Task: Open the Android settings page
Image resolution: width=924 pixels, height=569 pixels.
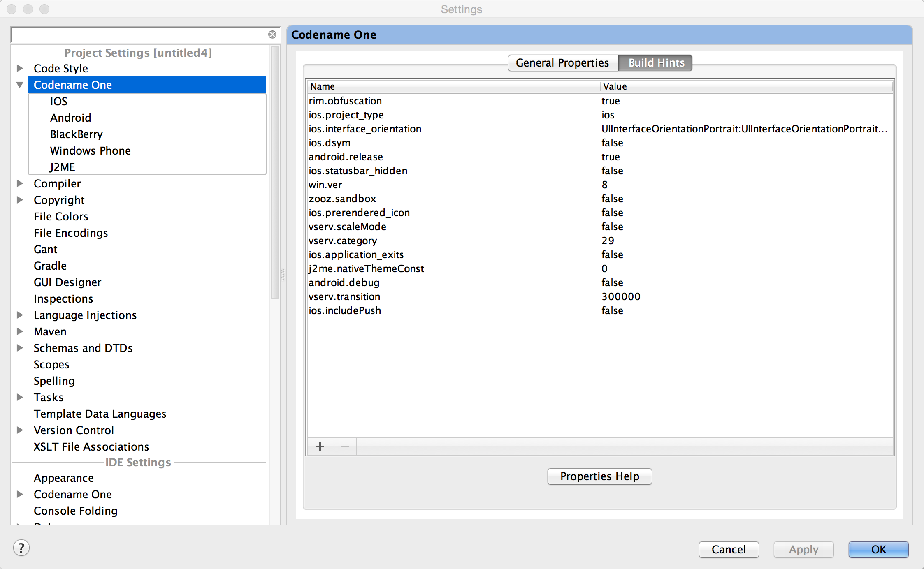Action: tap(71, 118)
